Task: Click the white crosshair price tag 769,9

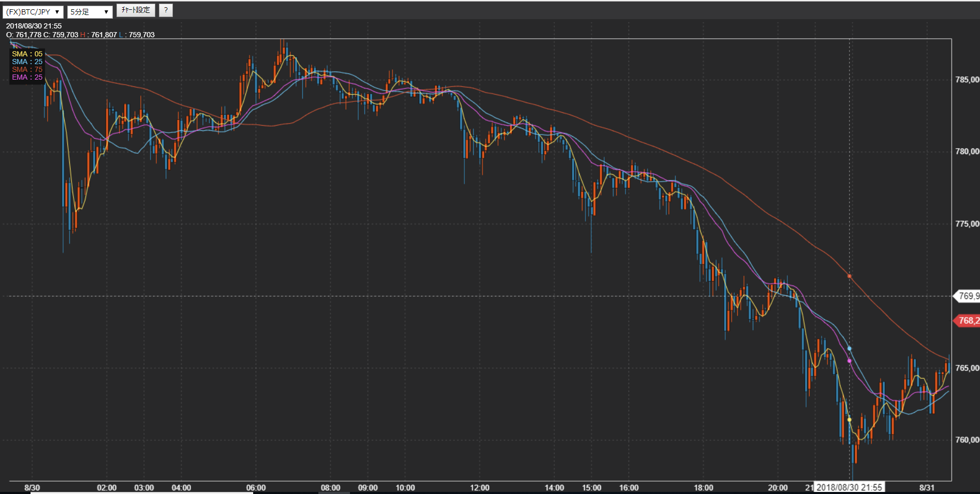Action: point(967,296)
